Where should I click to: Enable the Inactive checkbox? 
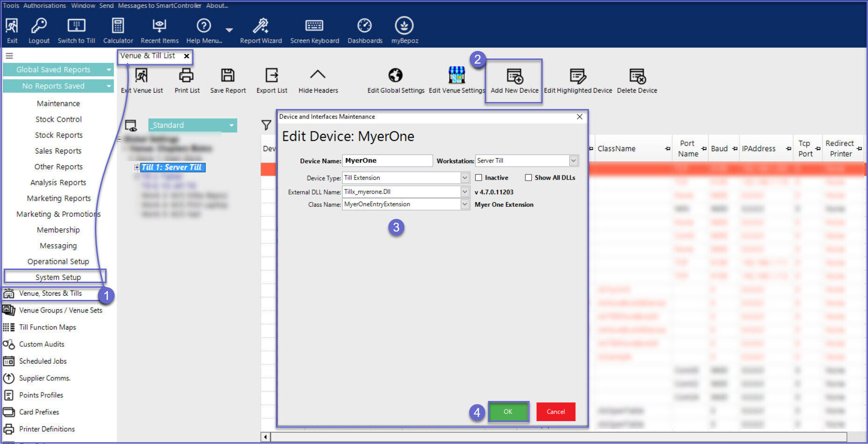click(479, 178)
